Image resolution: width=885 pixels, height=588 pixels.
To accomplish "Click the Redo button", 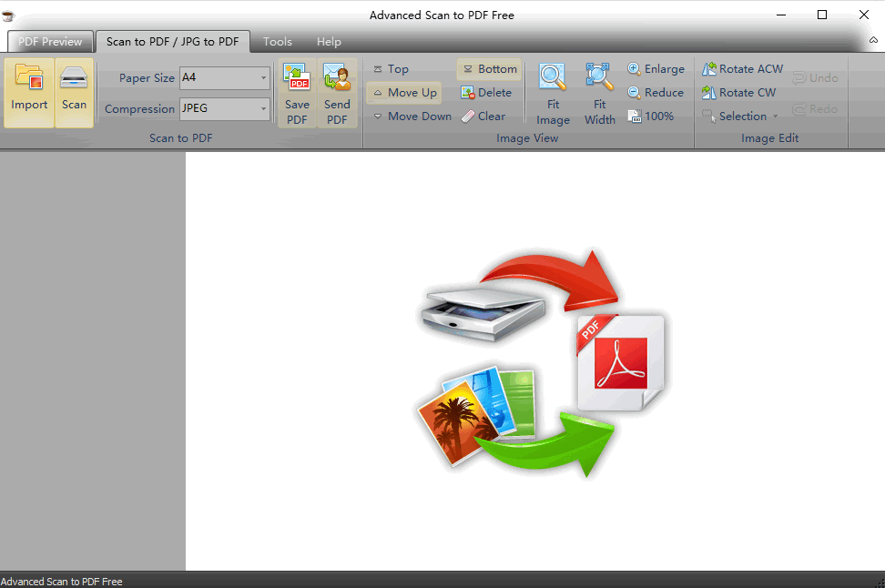I will click(815, 109).
